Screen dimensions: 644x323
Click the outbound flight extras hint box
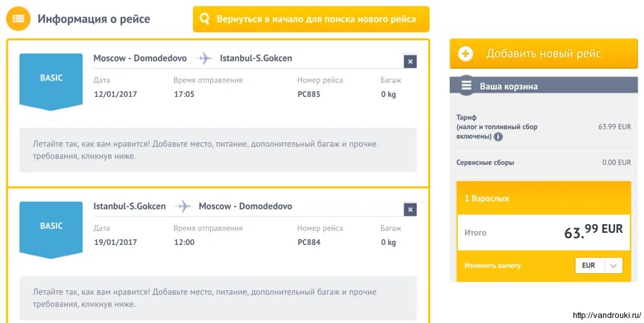[x=218, y=150]
